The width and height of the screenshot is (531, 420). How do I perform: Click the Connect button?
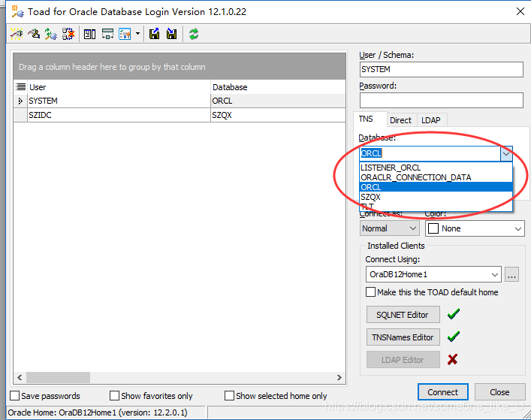[443, 392]
